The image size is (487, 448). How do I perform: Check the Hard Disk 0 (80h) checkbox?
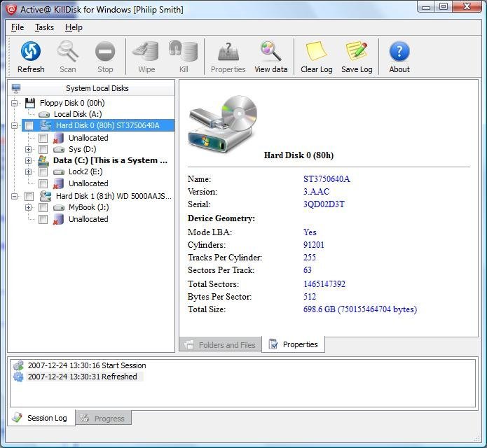click(x=29, y=126)
